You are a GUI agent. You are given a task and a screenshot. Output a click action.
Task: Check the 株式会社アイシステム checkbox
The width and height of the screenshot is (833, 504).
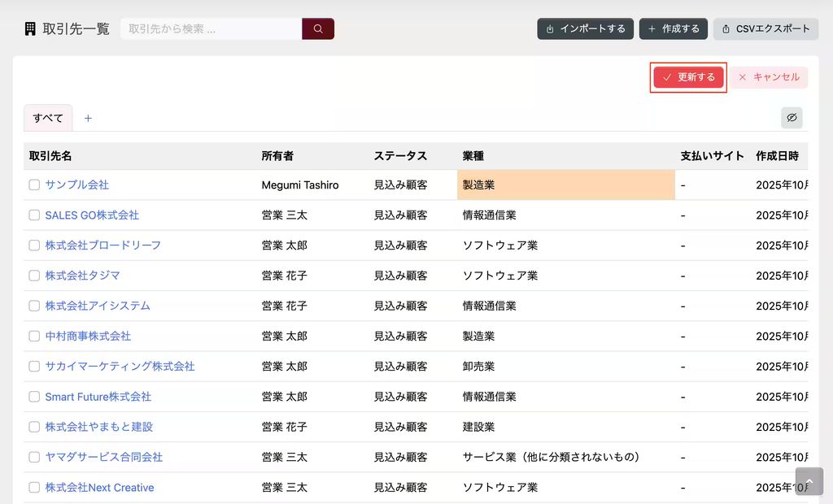[34, 306]
